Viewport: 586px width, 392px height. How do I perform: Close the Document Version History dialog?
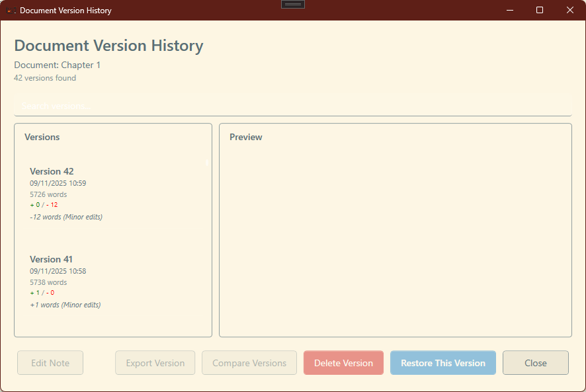pos(535,362)
